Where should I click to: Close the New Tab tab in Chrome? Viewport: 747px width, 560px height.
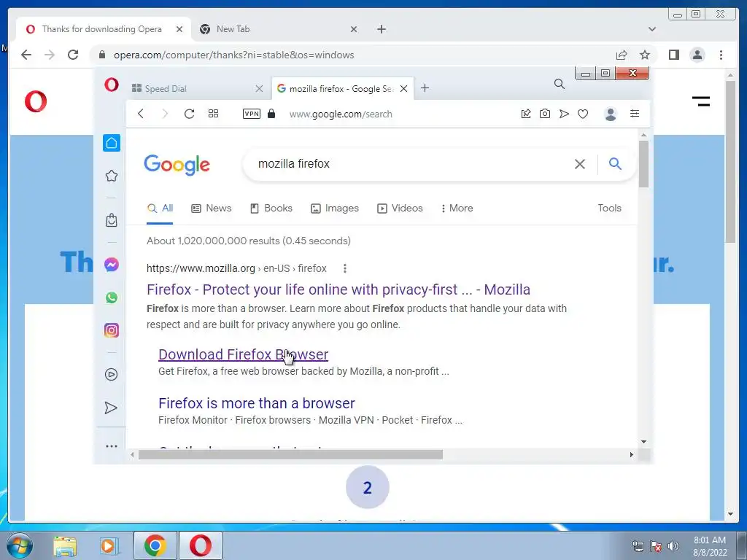point(354,29)
